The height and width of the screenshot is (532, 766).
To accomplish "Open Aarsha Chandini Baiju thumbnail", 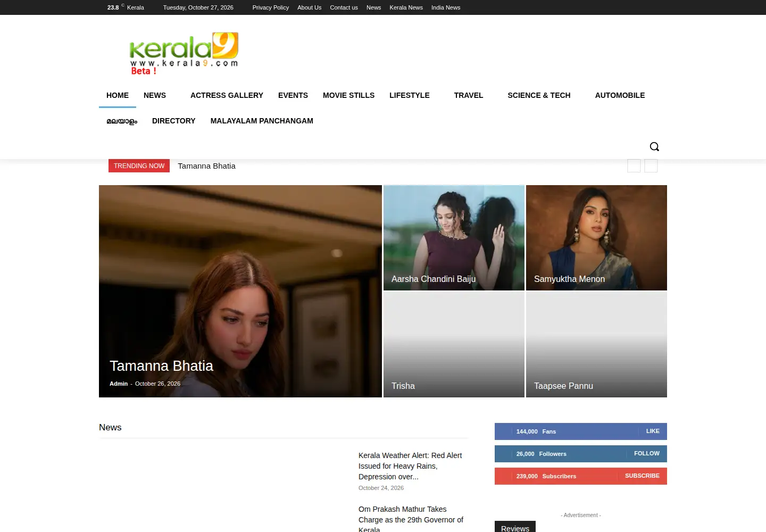I will 454,238.
